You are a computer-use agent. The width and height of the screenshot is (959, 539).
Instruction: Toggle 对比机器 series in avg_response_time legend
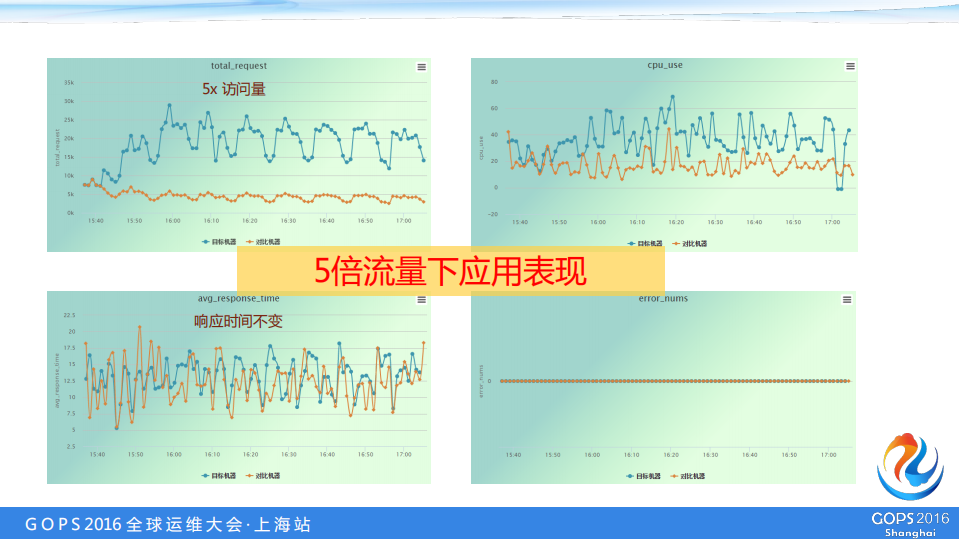coord(263,475)
